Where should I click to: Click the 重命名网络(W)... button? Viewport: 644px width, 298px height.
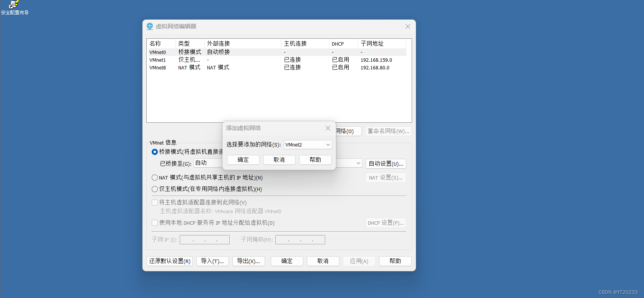pyautogui.click(x=388, y=131)
